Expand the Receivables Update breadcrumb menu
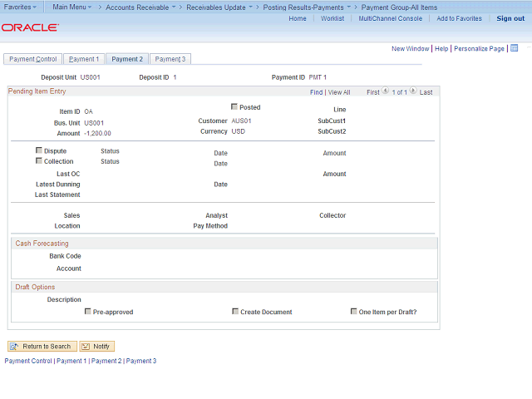The image size is (532, 399). (x=219, y=7)
